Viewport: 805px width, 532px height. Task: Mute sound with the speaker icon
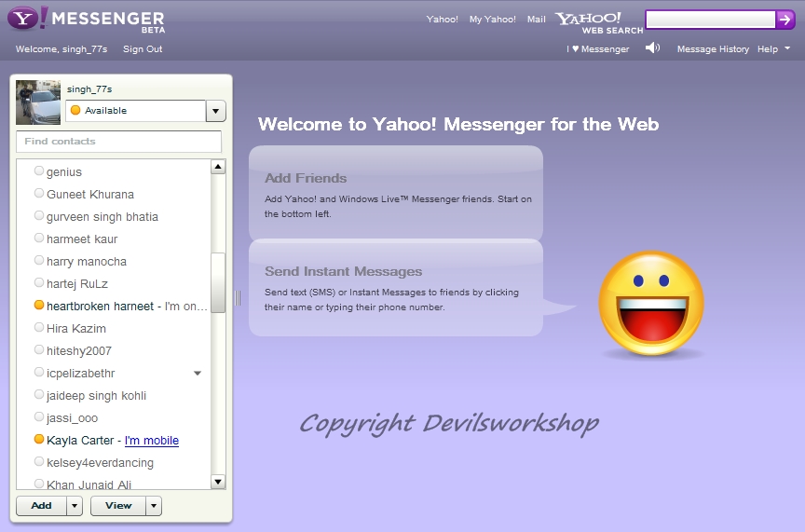(652, 48)
